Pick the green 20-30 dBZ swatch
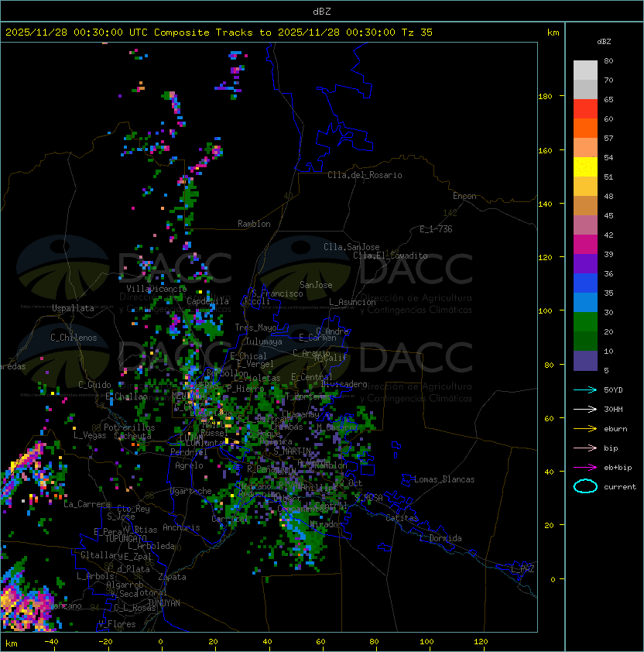The height and width of the screenshot is (652, 644). click(585, 322)
